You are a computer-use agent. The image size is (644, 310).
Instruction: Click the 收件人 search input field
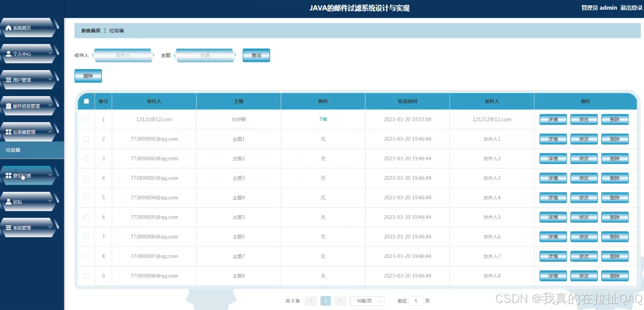(123, 55)
